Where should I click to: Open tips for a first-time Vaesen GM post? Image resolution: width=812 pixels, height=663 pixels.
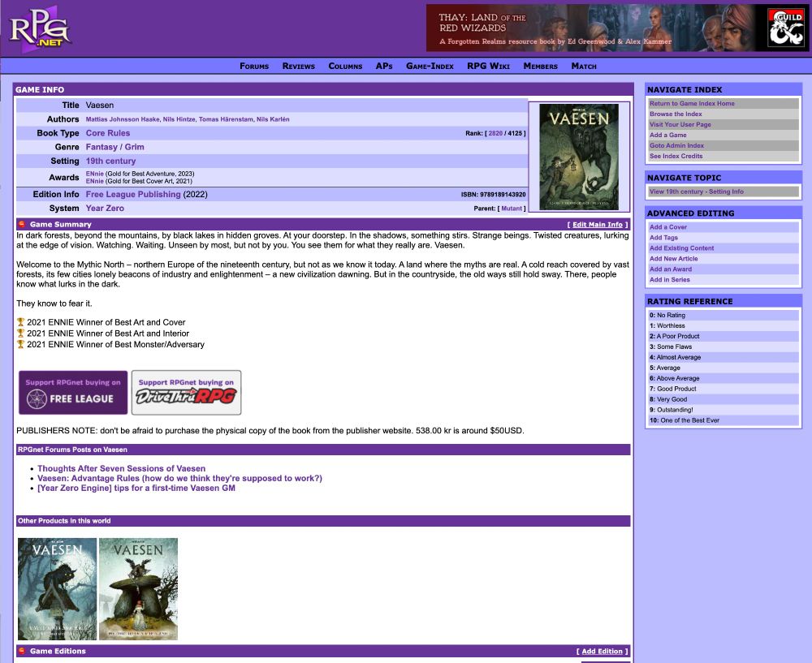136,488
